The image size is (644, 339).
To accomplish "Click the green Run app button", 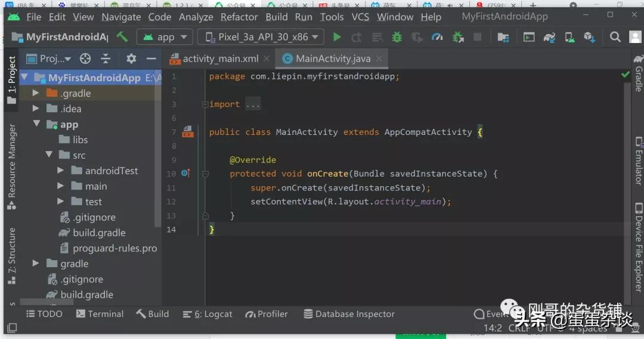I will click(337, 37).
